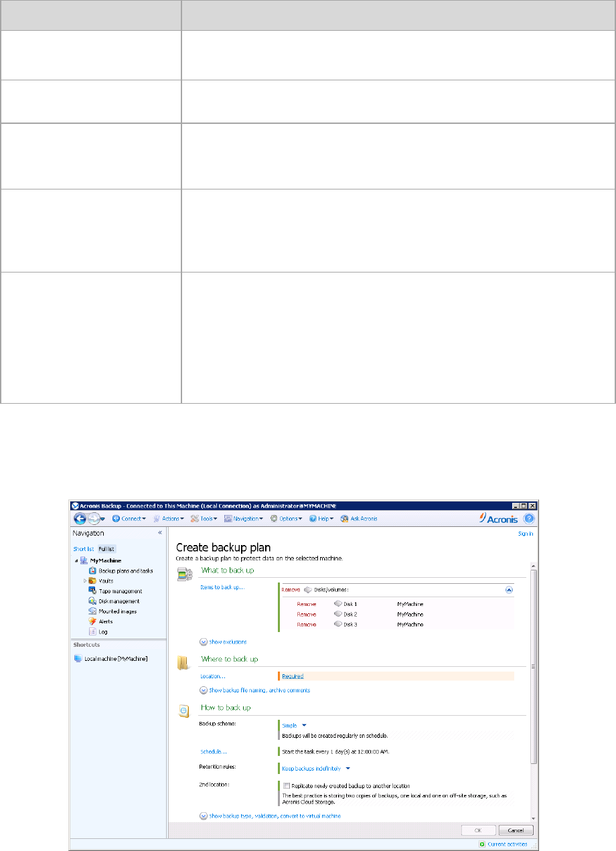Switch to Short list view
Viewport: 616px width, 851px height.
(x=84, y=549)
